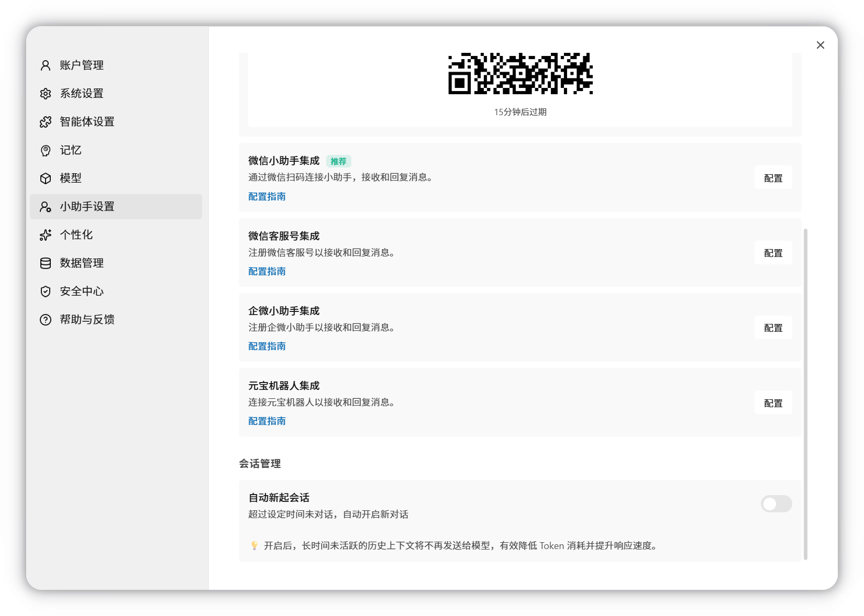Click the 微信小助手集成 title

point(284,161)
